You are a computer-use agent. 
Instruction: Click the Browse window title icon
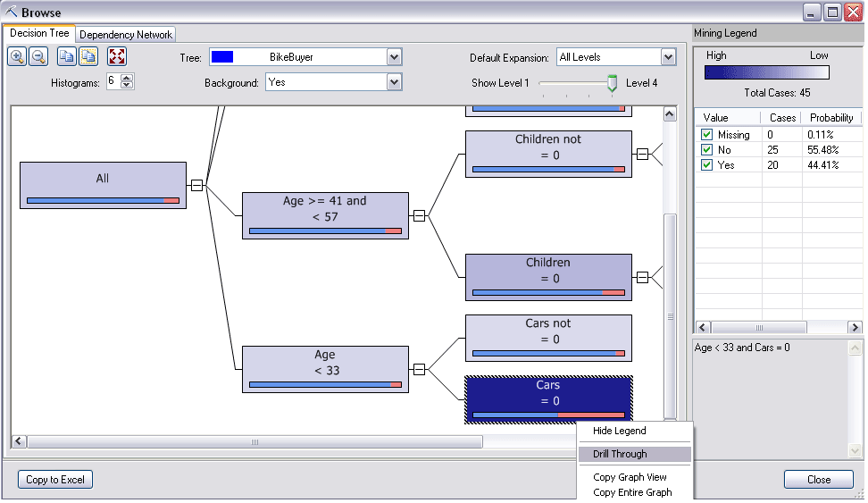[11, 12]
